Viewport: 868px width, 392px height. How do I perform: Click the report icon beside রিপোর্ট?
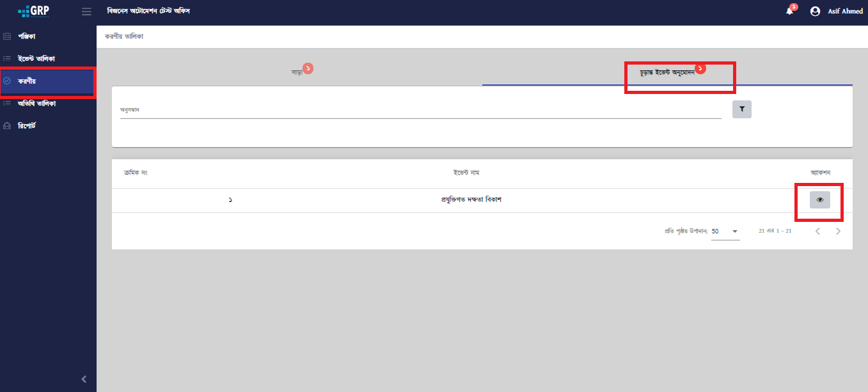[x=7, y=126]
